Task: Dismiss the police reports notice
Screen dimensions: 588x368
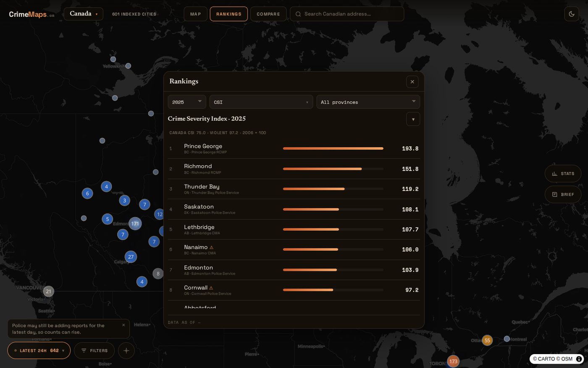Action: [123, 325]
